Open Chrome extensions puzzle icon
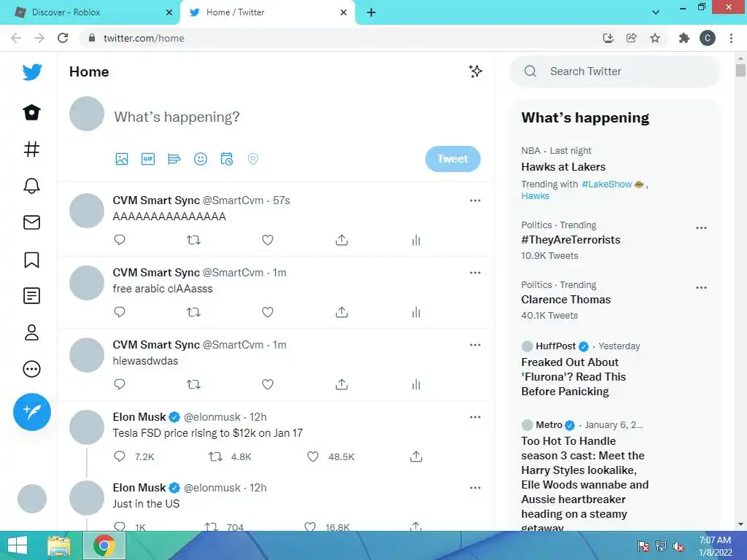The image size is (747, 560). [684, 38]
